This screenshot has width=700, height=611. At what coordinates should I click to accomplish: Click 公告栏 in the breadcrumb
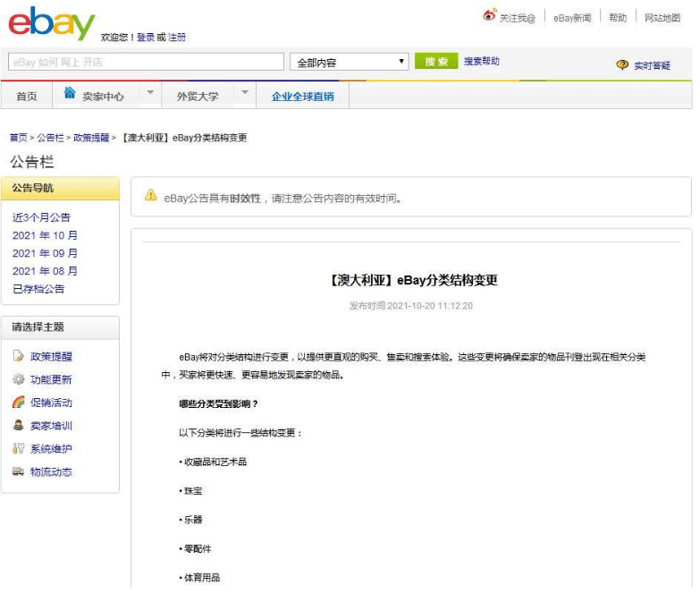50,138
